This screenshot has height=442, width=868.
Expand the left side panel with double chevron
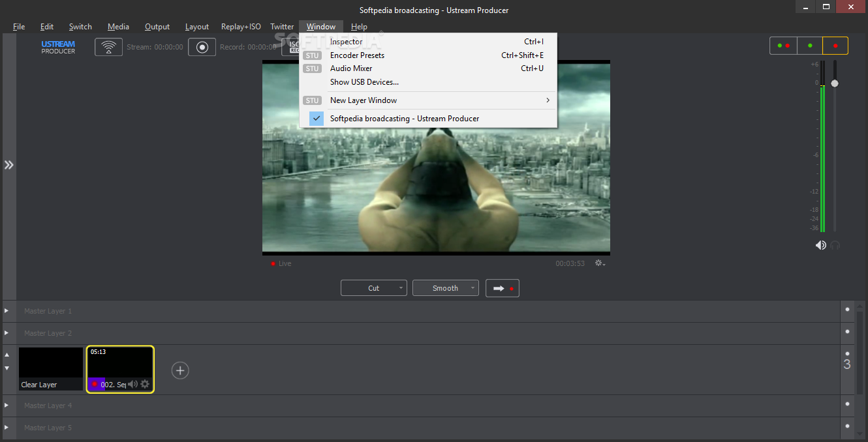click(x=8, y=165)
